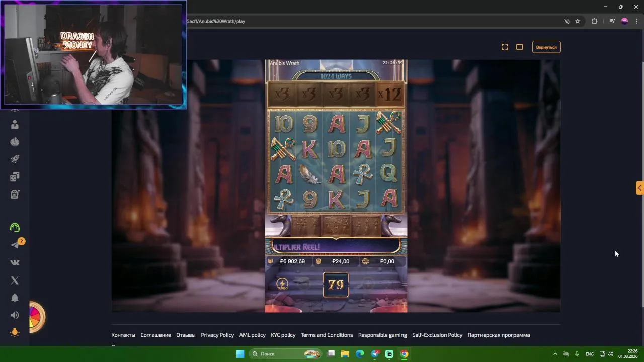This screenshot has height=362, width=644.
Task: Click the Вернуться button
Action: pos(546,47)
